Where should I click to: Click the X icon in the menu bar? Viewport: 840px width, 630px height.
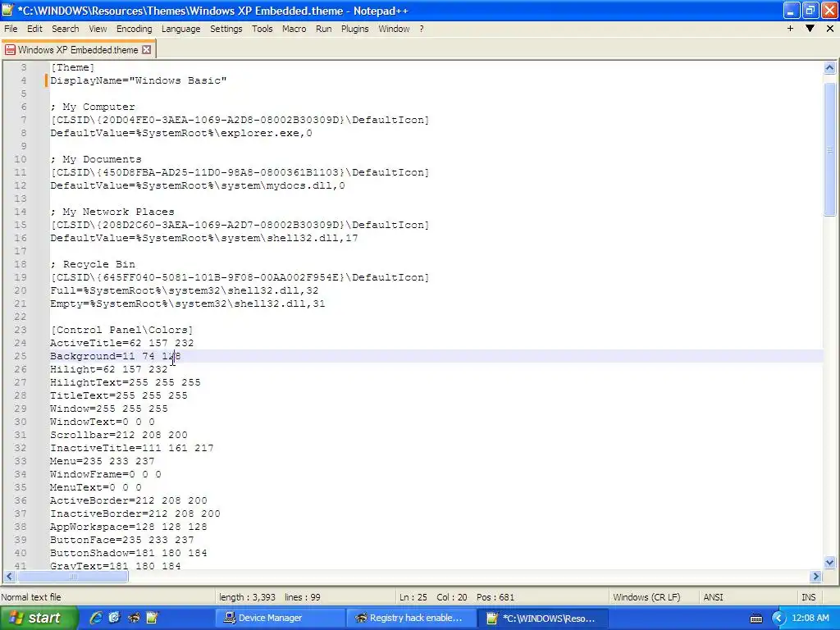coord(830,29)
